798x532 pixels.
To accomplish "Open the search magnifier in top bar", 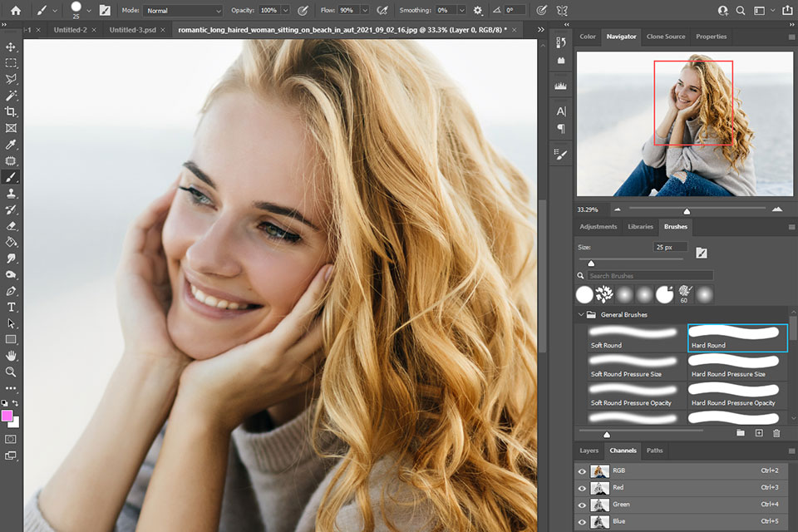I will [x=741, y=10].
